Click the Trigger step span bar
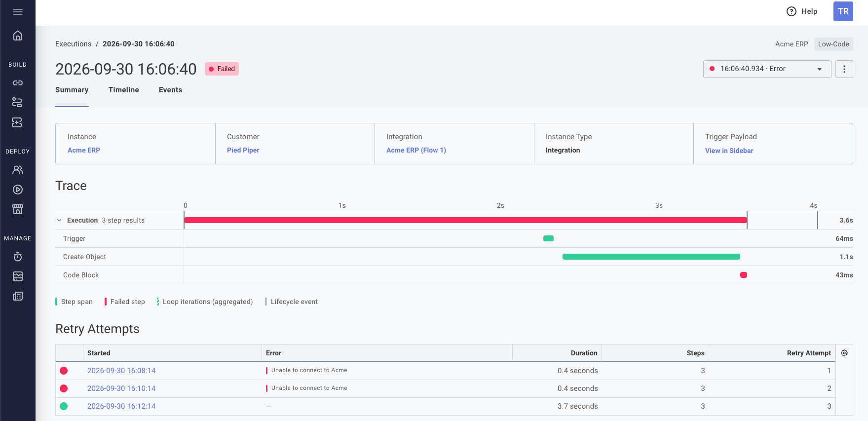This screenshot has width=868, height=421. click(548, 238)
